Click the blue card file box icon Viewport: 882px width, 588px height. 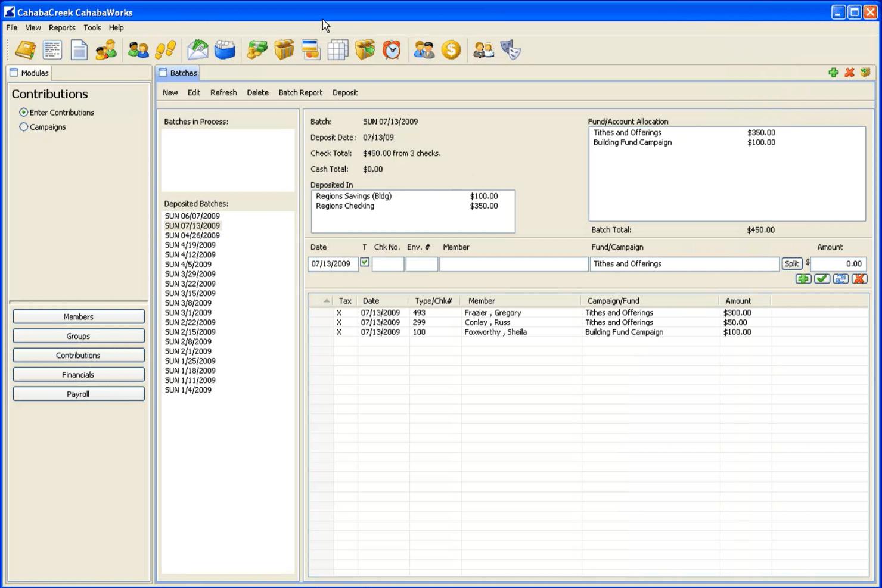pos(225,50)
